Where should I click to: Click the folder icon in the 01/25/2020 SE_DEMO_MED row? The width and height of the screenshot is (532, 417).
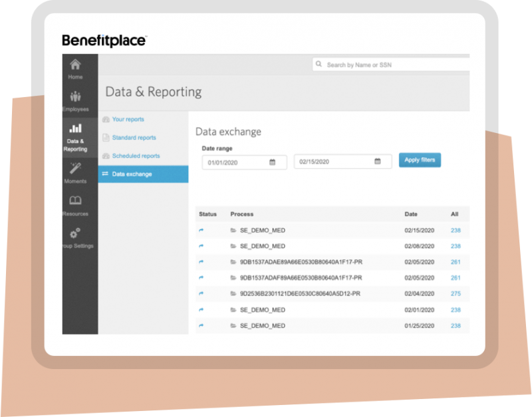[x=233, y=326]
